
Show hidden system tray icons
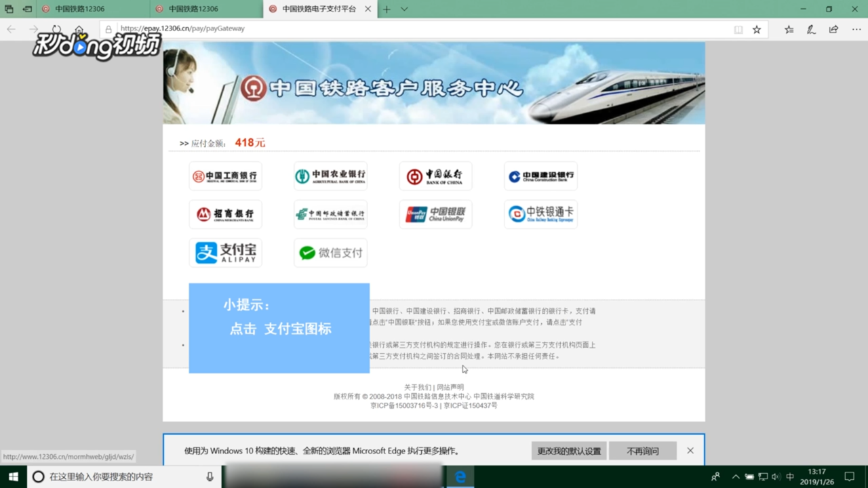(x=736, y=476)
